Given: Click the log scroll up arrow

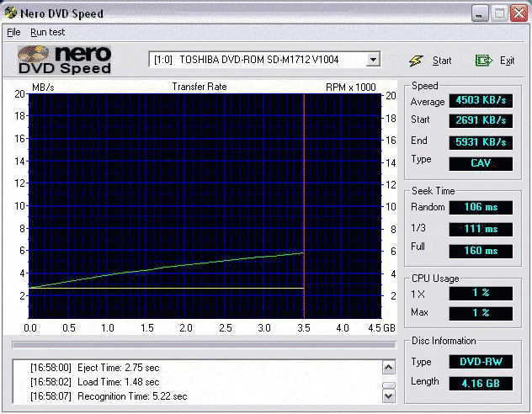Looking at the screenshot, I should [389, 368].
